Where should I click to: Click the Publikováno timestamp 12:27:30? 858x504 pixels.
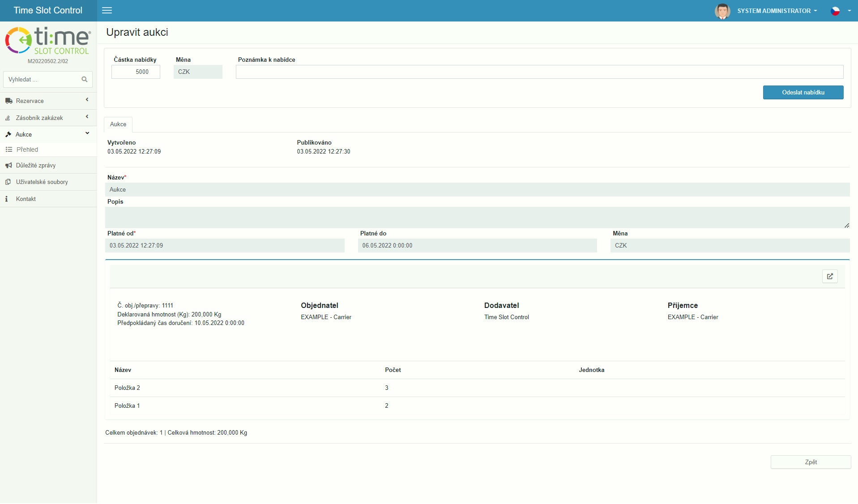coord(323,151)
